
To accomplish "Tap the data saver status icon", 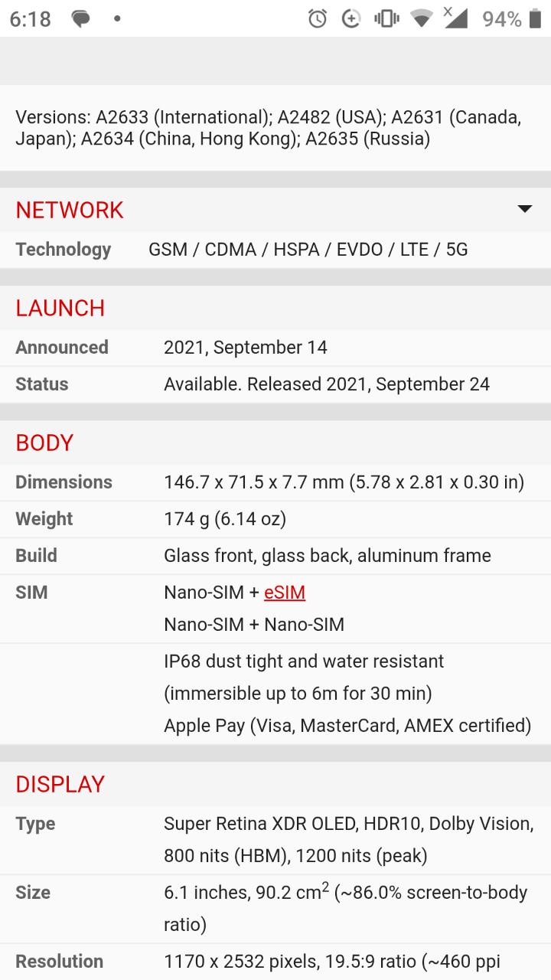I will (x=351, y=19).
